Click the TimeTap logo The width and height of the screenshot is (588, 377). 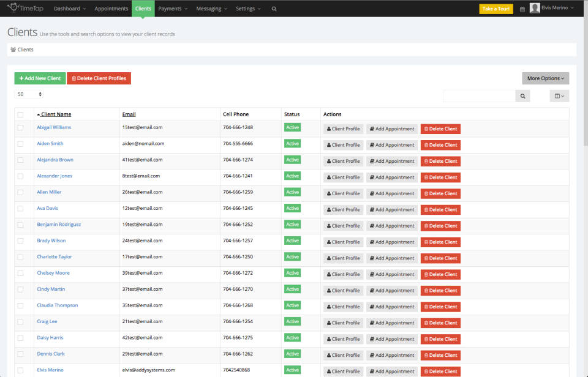24,8
